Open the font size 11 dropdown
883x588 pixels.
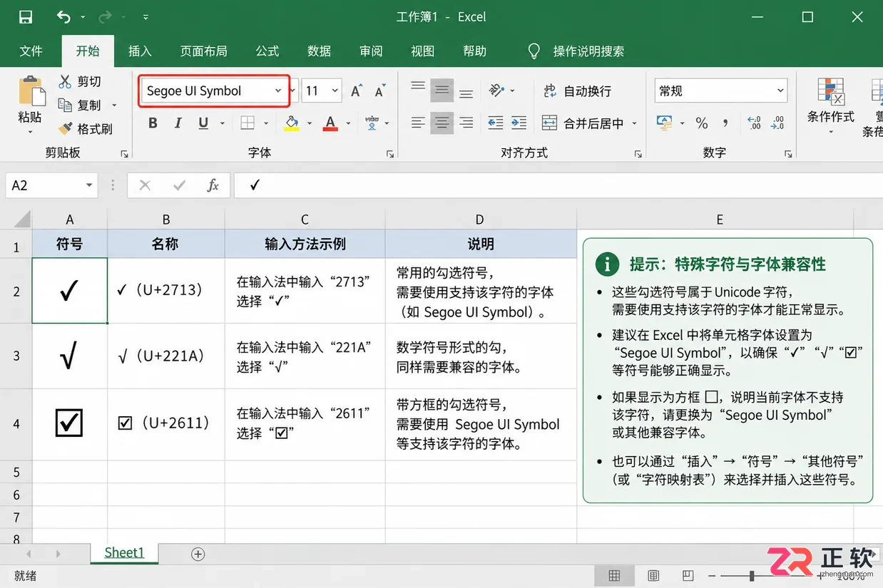coord(335,91)
